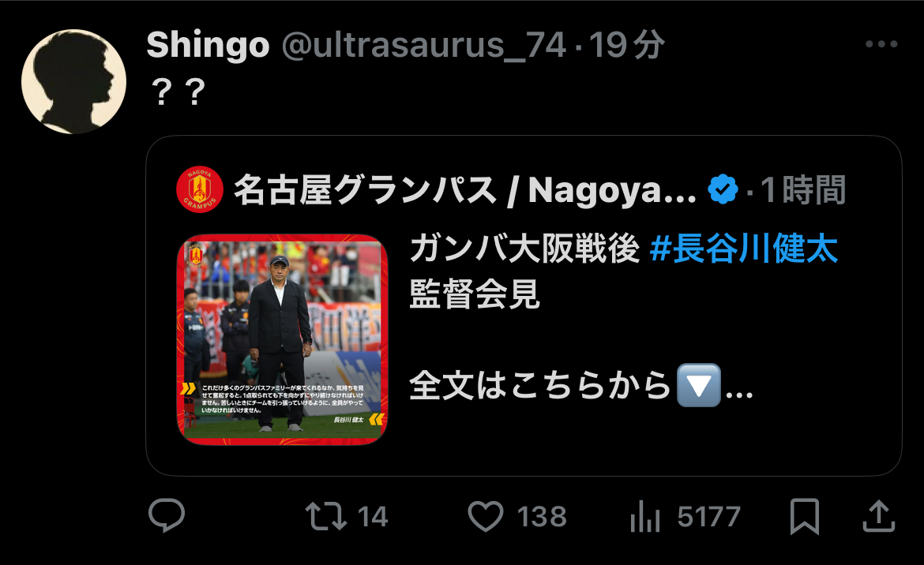
Task: Bookmark this tweet
Action: (805, 516)
